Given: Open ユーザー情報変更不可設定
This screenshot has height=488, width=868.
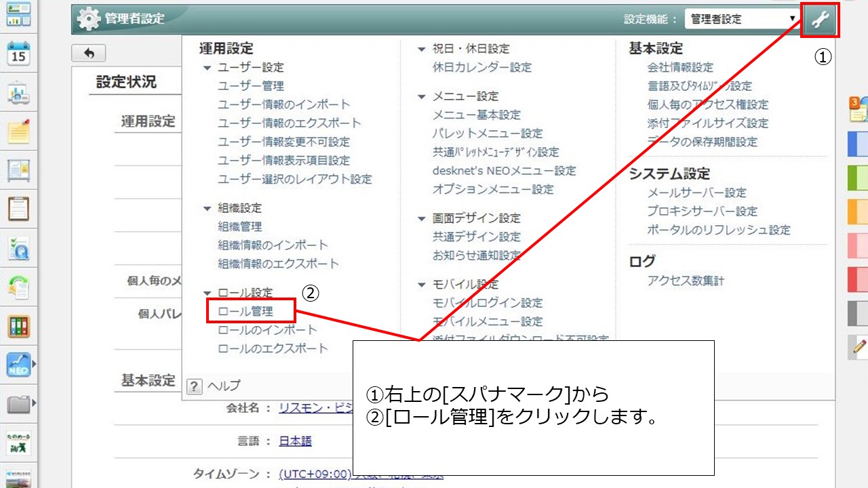Looking at the screenshot, I should pyautogui.click(x=284, y=142).
